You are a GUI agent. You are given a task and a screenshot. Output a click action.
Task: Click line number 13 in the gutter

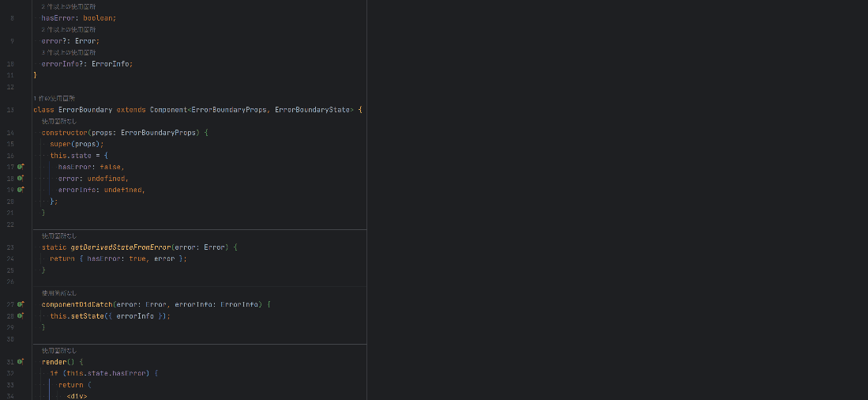pyautogui.click(x=10, y=110)
